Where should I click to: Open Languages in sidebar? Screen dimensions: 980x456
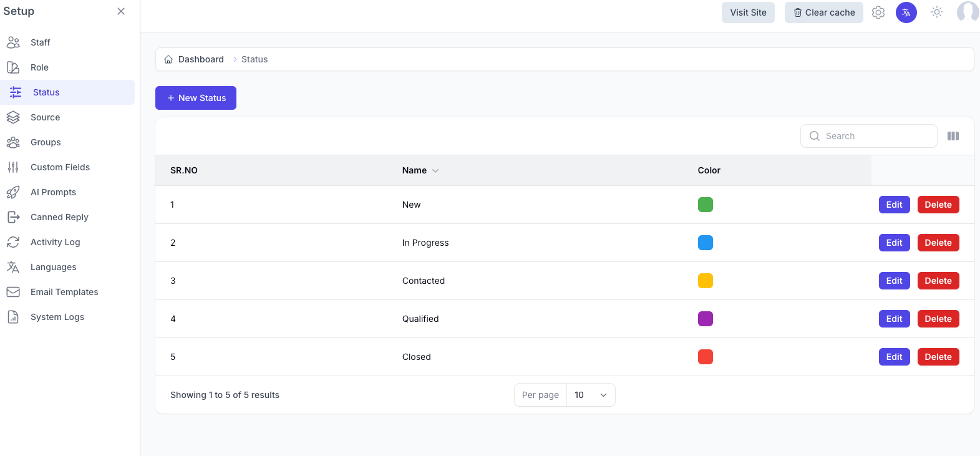[67, 267]
